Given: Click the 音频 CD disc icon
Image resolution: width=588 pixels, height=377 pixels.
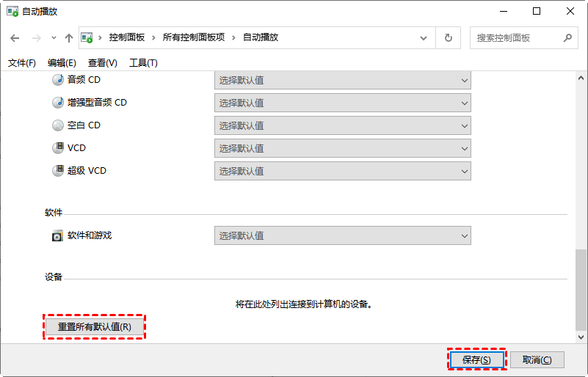Looking at the screenshot, I should tap(58, 80).
